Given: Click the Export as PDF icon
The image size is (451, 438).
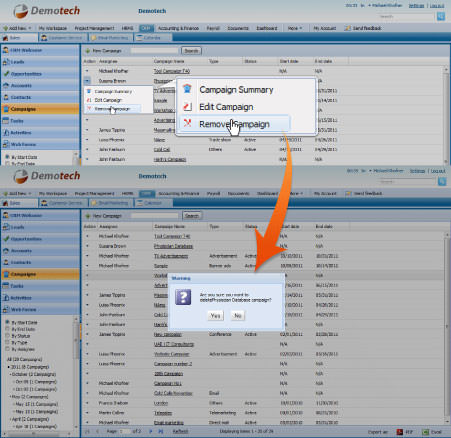Looking at the screenshot, I should pos(400,432).
